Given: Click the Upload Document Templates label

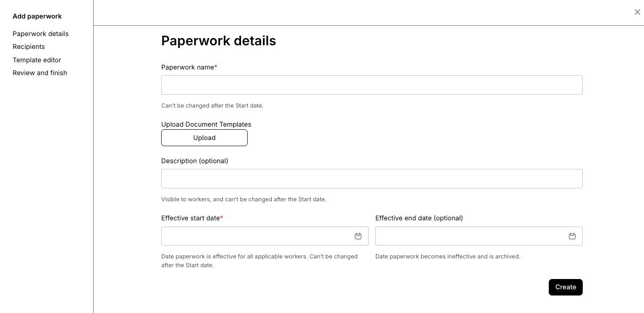Looking at the screenshot, I should 206,124.
